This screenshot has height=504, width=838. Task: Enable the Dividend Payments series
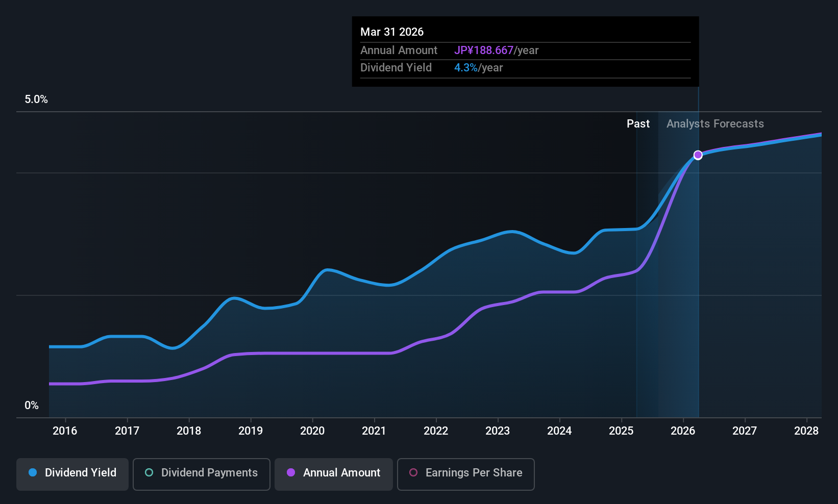(202, 474)
